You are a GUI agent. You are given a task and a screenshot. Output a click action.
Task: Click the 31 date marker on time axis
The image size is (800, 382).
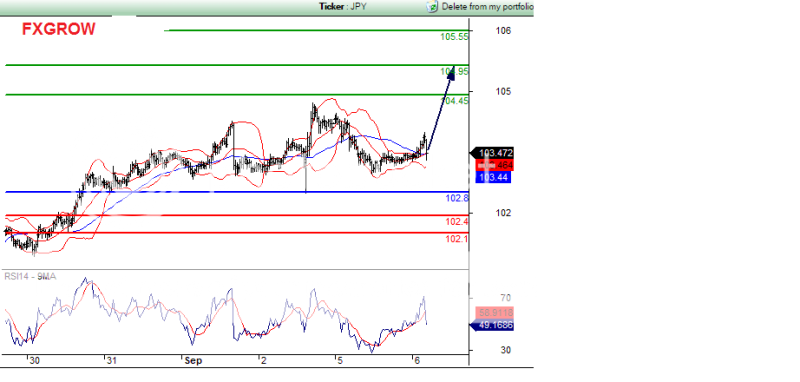pos(111,361)
